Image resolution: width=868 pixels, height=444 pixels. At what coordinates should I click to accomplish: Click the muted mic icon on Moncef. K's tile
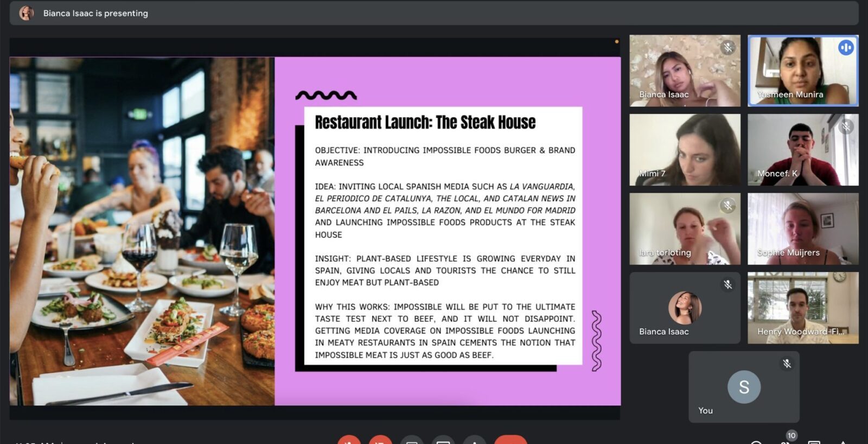(846, 127)
